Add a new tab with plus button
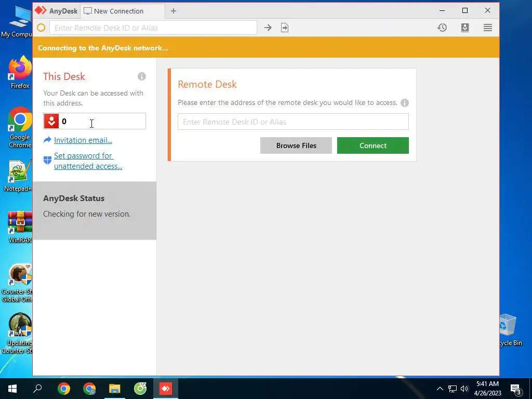Viewport: 532px width, 399px height. tap(174, 11)
